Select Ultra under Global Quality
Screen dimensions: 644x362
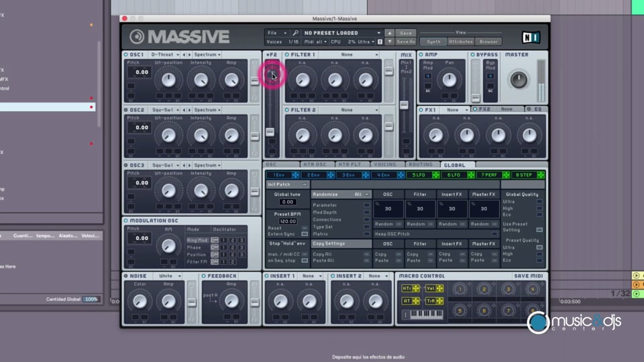pyautogui.click(x=539, y=202)
